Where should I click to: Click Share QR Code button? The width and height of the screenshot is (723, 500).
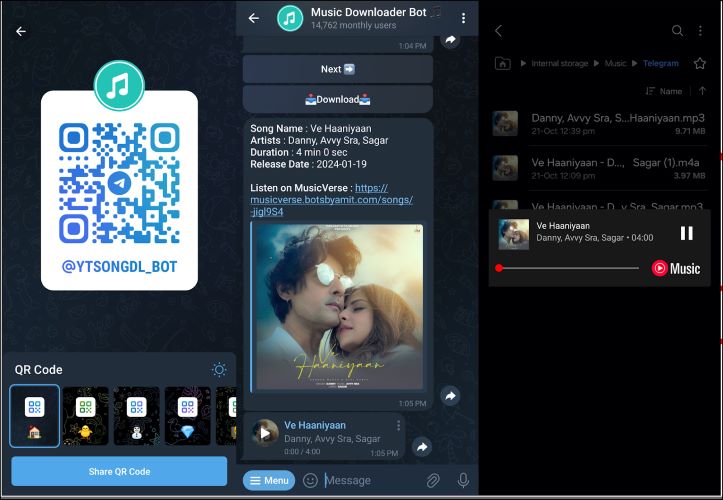[119, 471]
